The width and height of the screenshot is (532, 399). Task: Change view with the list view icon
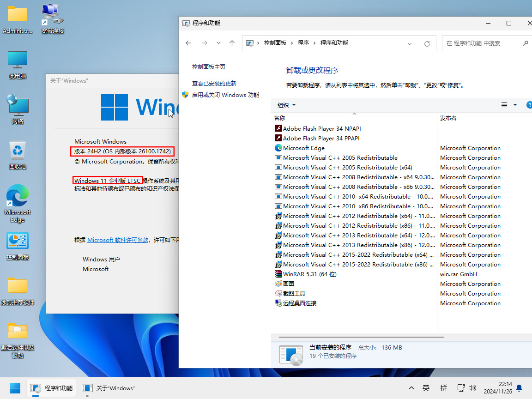click(x=504, y=105)
